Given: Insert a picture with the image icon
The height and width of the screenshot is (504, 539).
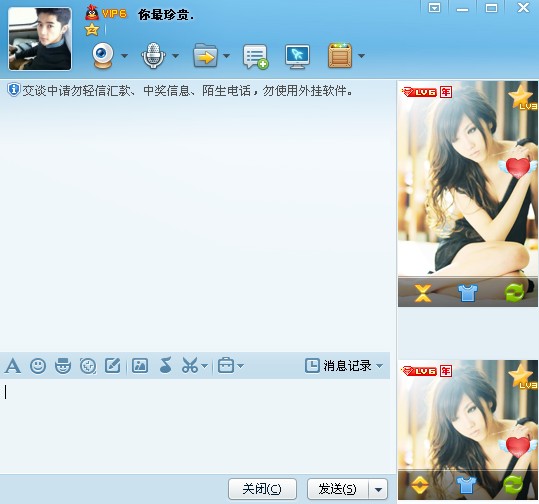Looking at the screenshot, I should 140,366.
